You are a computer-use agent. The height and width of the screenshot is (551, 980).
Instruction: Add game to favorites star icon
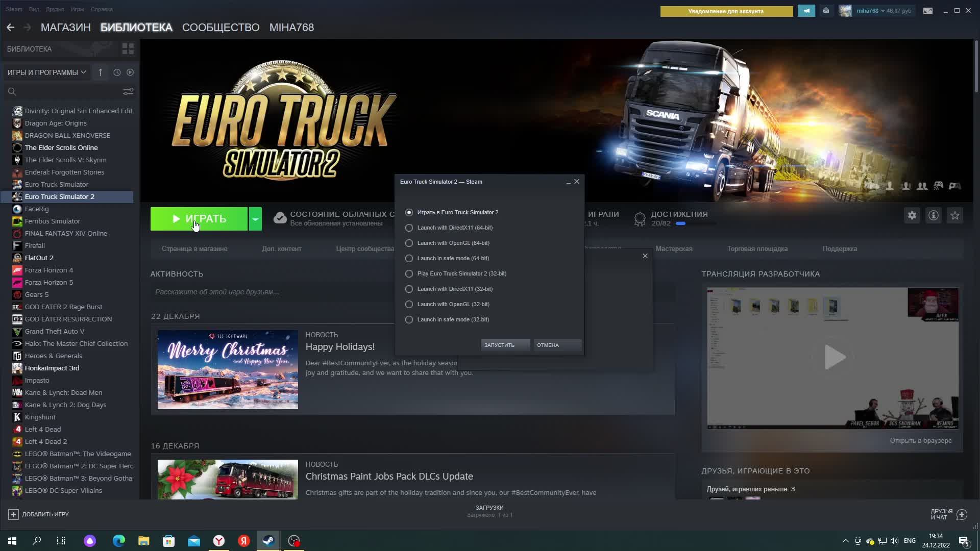click(955, 216)
